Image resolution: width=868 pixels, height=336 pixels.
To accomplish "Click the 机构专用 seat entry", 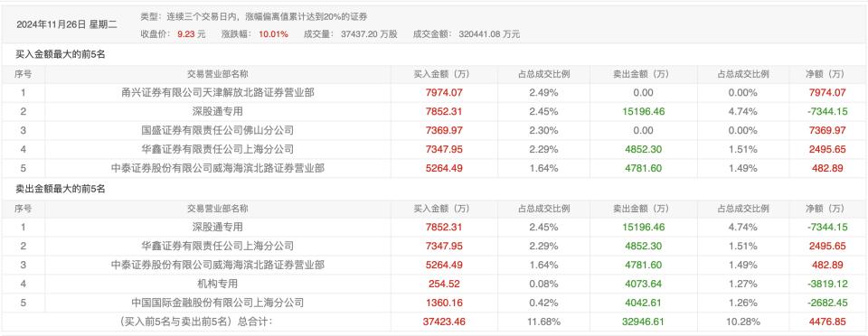I will pos(218,284).
